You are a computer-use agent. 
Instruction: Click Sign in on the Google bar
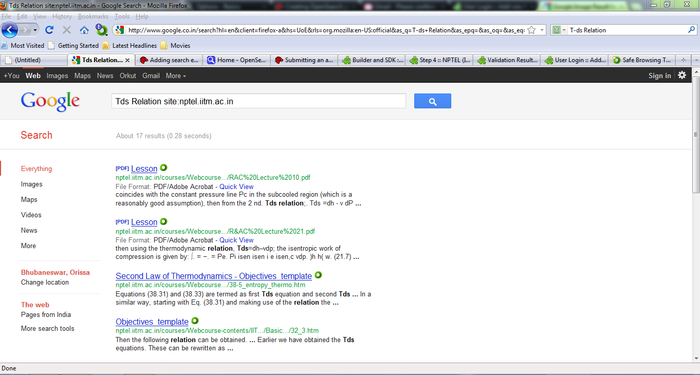click(x=659, y=75)
